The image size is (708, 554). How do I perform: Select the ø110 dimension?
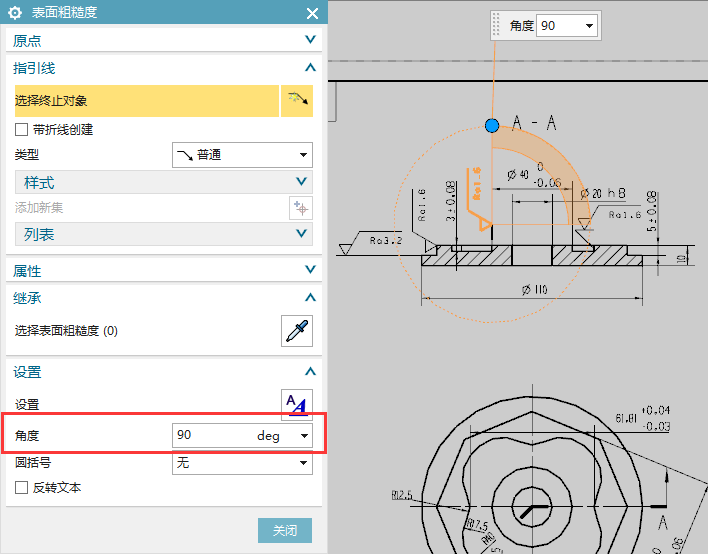(x=535, y=289)
